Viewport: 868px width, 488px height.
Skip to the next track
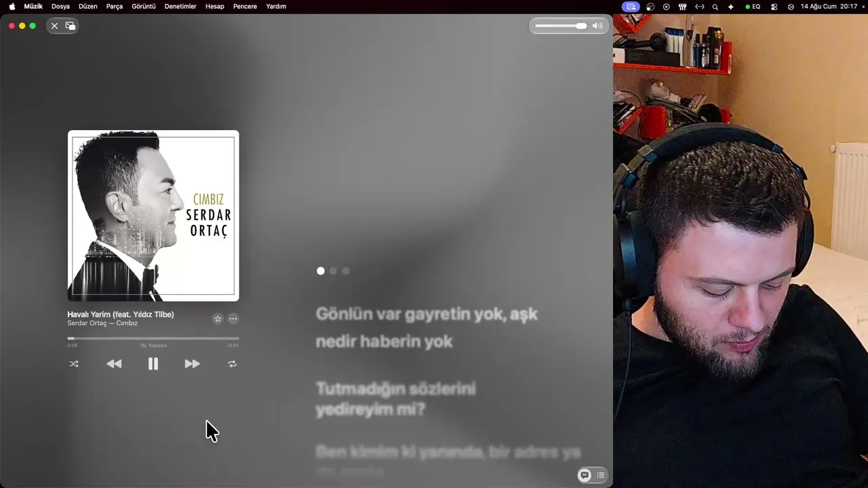click(193, 364)
